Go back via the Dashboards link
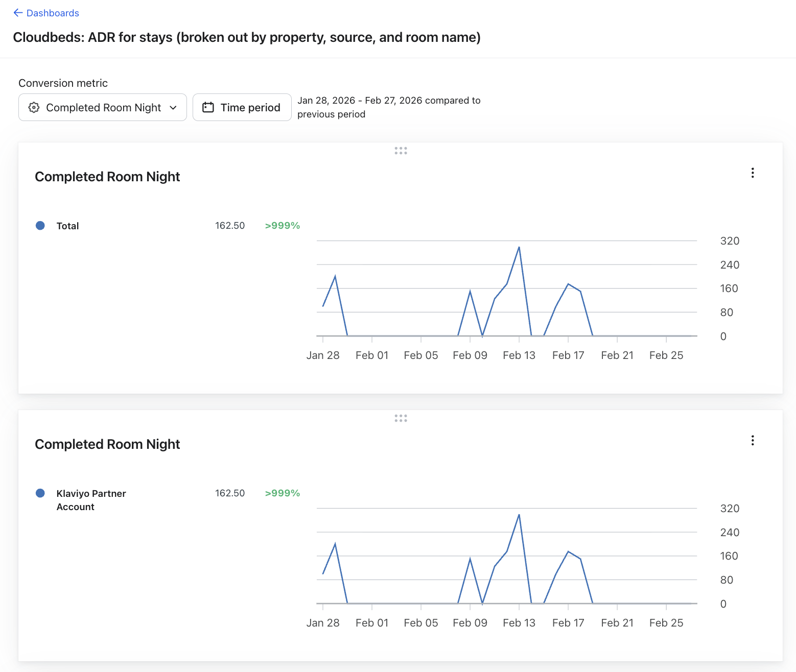The image size is (796, 672). (x=53, y=13)
